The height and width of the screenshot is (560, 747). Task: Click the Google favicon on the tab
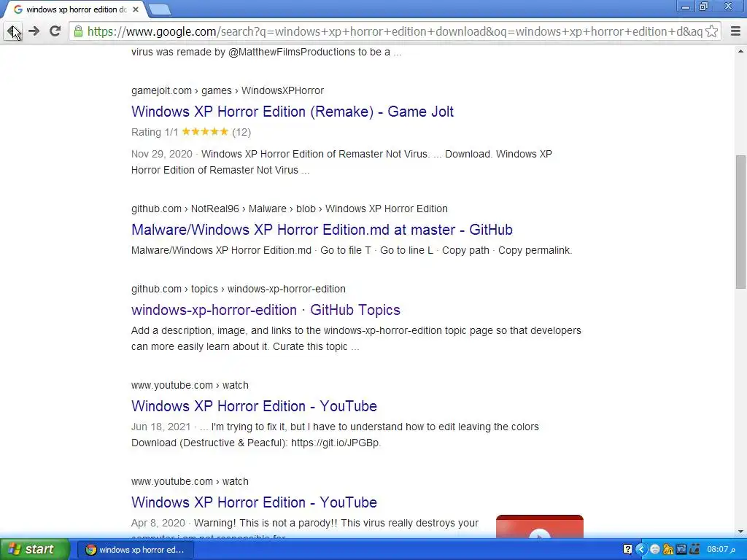click(18, 9)
